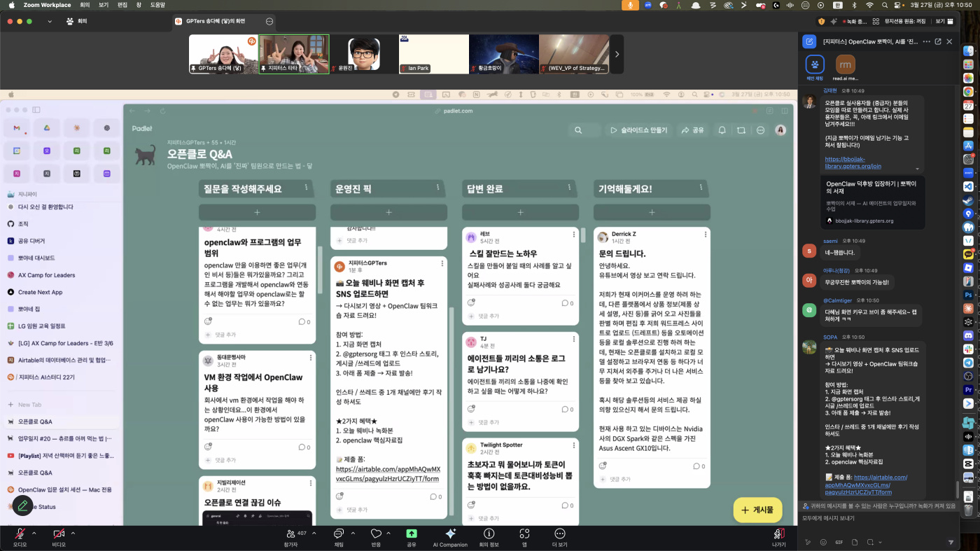Open the 더 보기 more options icon
This screenshot has width=980, height=551.
(x=559, y=534)
